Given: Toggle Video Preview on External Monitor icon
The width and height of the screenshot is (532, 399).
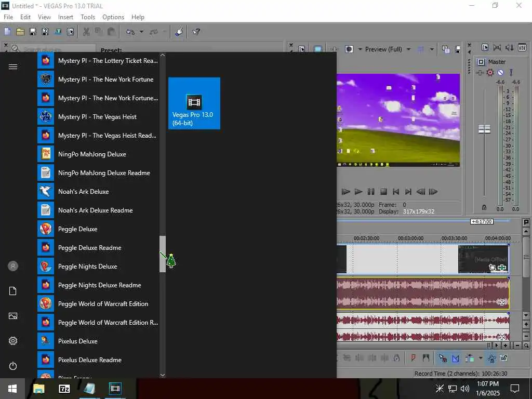Looking at the screenshot, I should click(x=318, y=49).
